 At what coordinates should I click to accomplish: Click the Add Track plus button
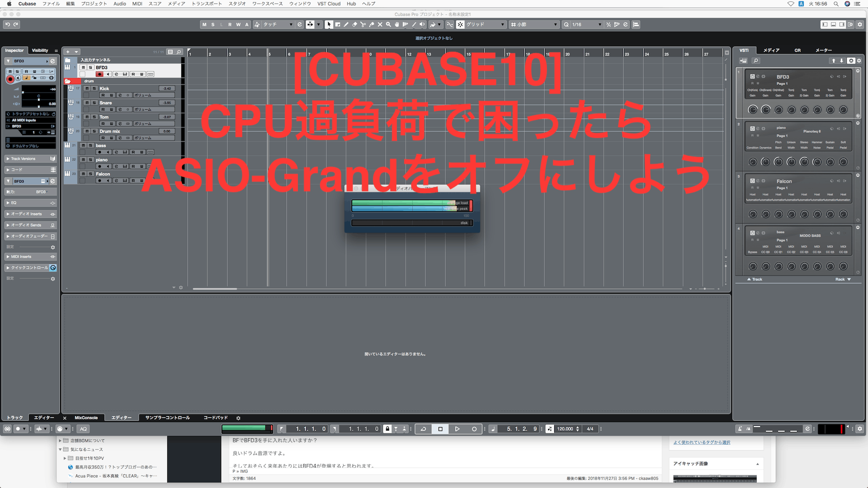[68, 52]
